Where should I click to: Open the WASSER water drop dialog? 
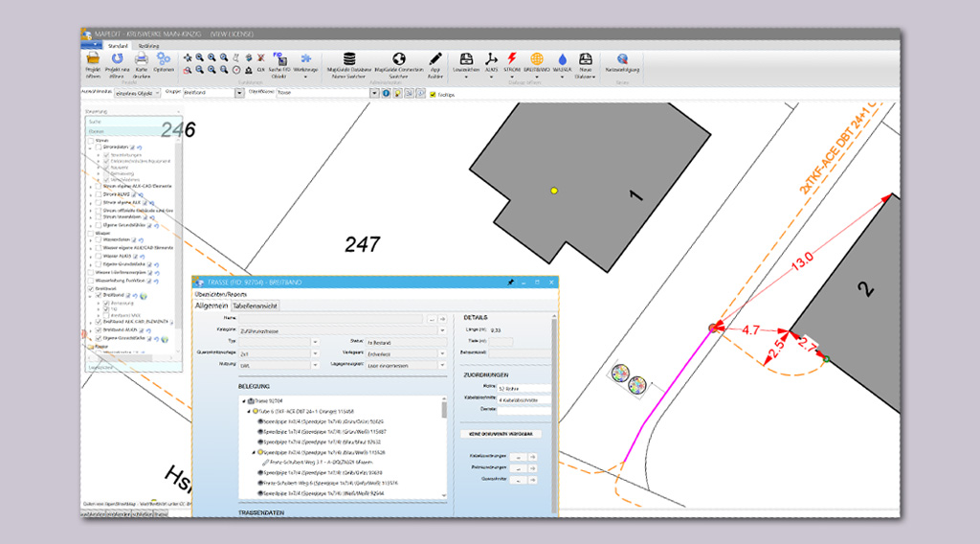point(562,59)
